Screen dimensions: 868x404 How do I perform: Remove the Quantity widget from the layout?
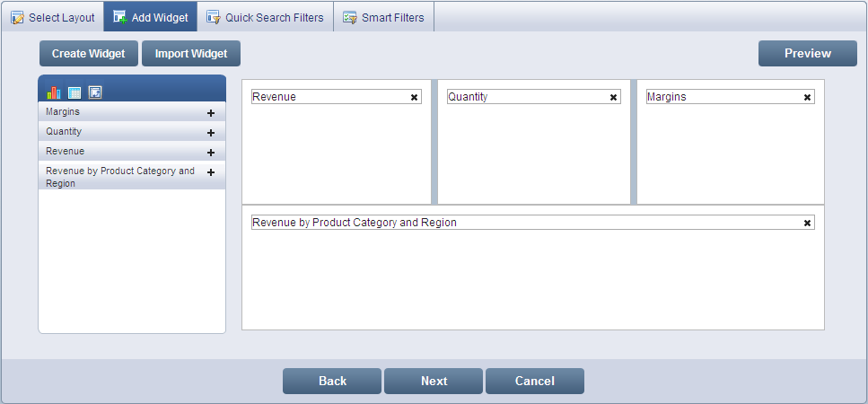tap(613, 97)
